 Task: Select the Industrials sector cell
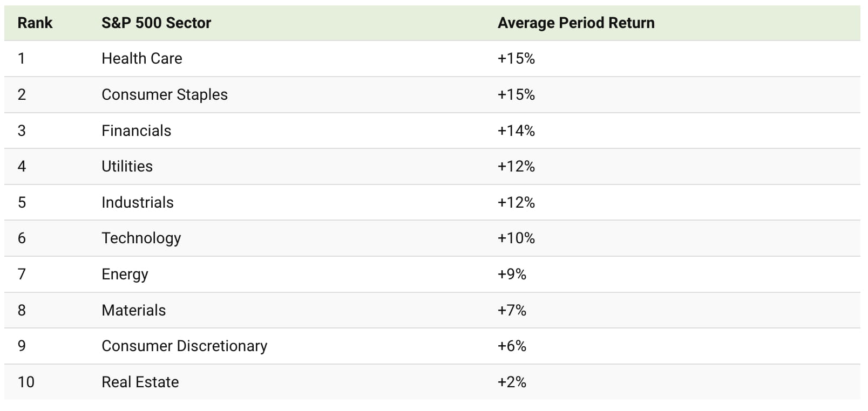[x=138, y=202]
